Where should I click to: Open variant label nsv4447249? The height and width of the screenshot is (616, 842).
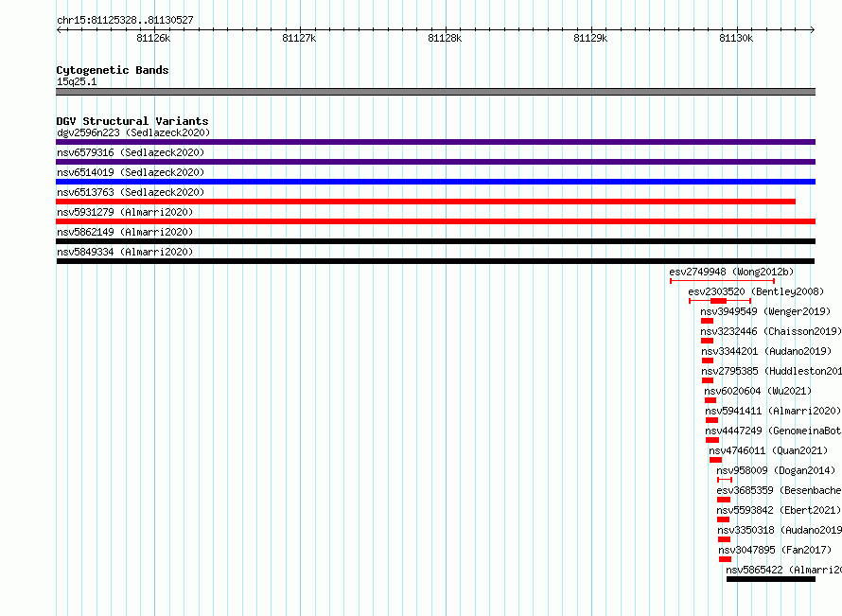(773, 431)
